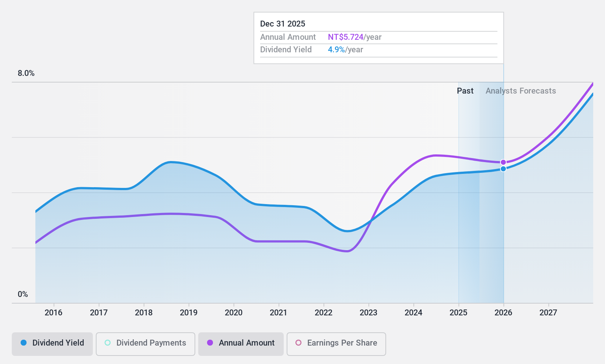This screenshot has height=364, width=605.
Task: Click the Annual Amount tooltip row label
Action: tap(288, 37)
